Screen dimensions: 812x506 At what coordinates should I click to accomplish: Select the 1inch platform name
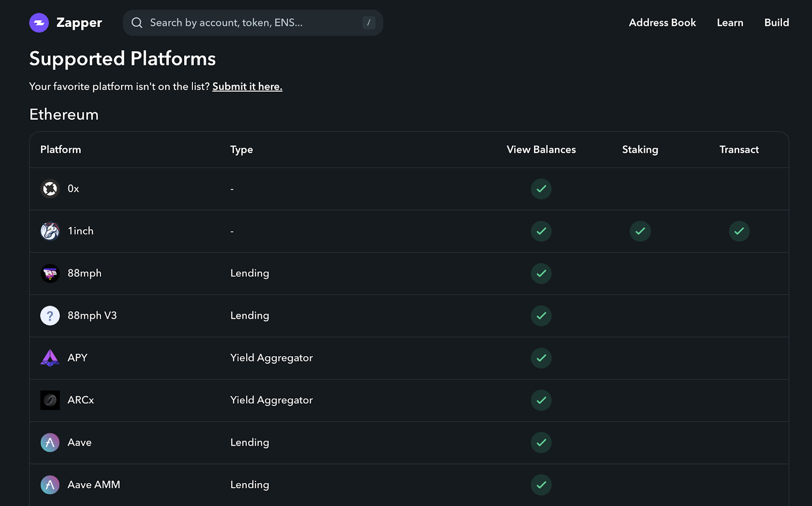(81, 231)
